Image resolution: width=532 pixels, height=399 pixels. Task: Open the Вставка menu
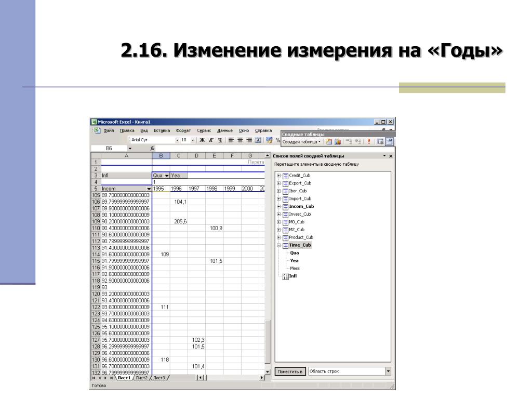[162, 130]
